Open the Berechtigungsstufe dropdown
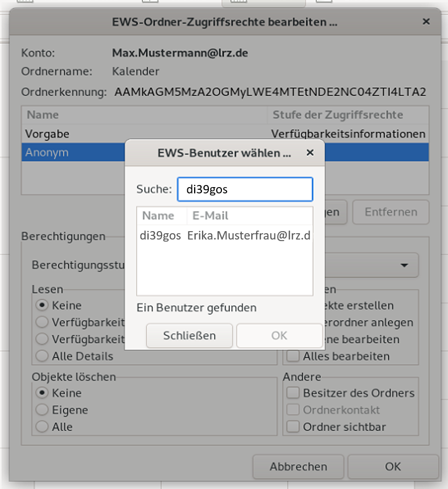The image size is (448, 489). click(404, 265)
